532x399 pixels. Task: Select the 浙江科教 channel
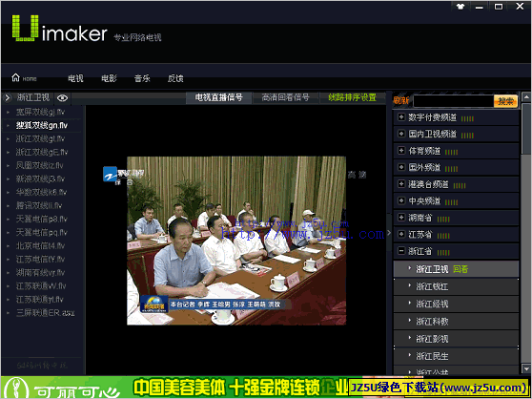[456, 322]
